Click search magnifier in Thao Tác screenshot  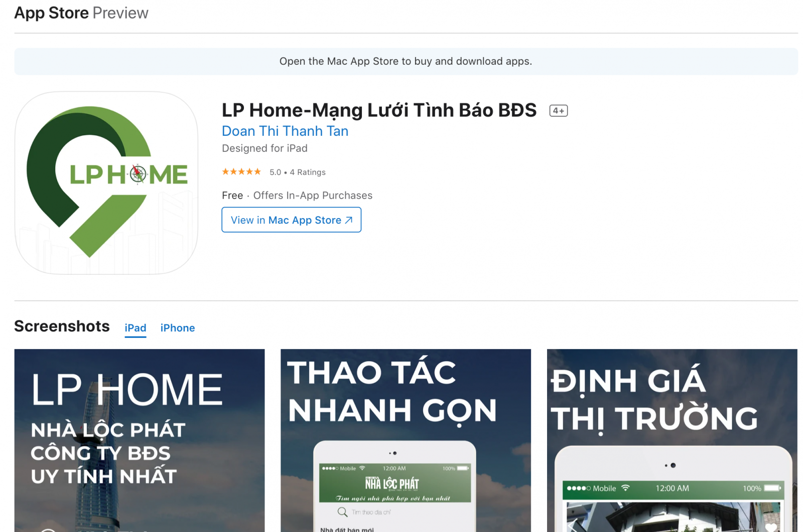click(x=342, y=512)
